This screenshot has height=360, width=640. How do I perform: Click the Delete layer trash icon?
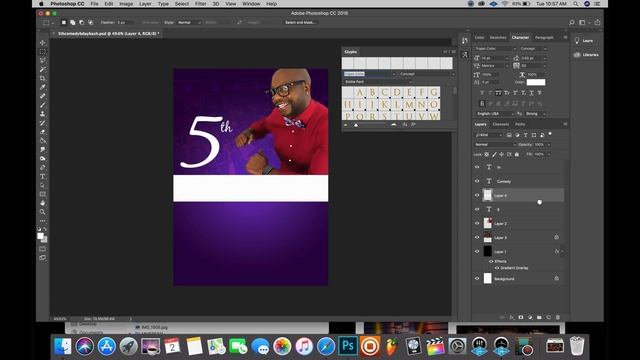point(558,317)
